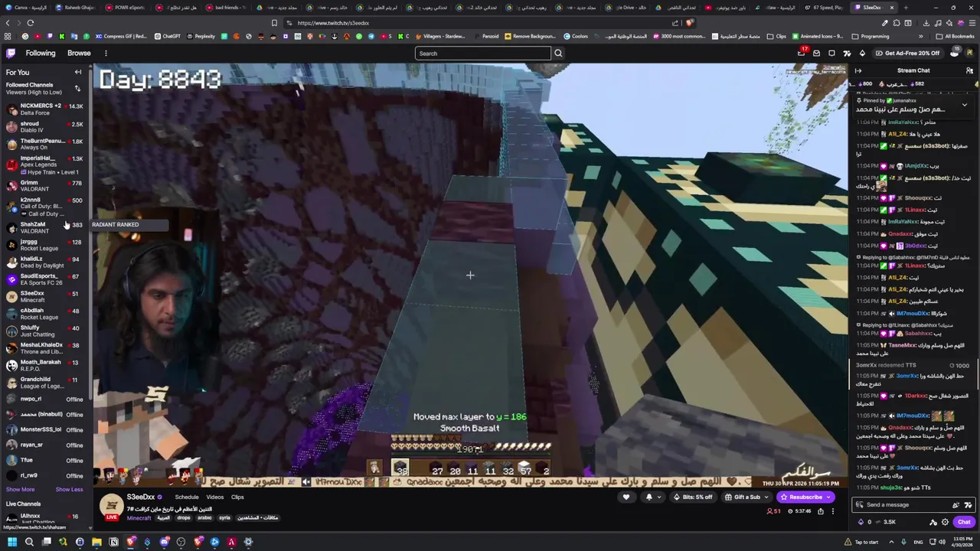
Task: Reload the page in the browser
Action: click(30, 23)
